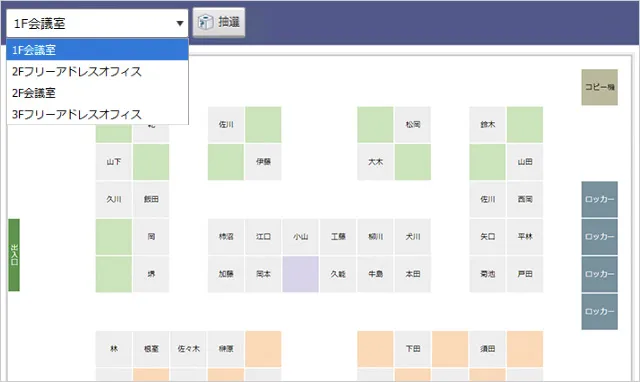This screenshot has height=382, width=640.
Task: Click the 本田 seat
Action: pos(413,274)
